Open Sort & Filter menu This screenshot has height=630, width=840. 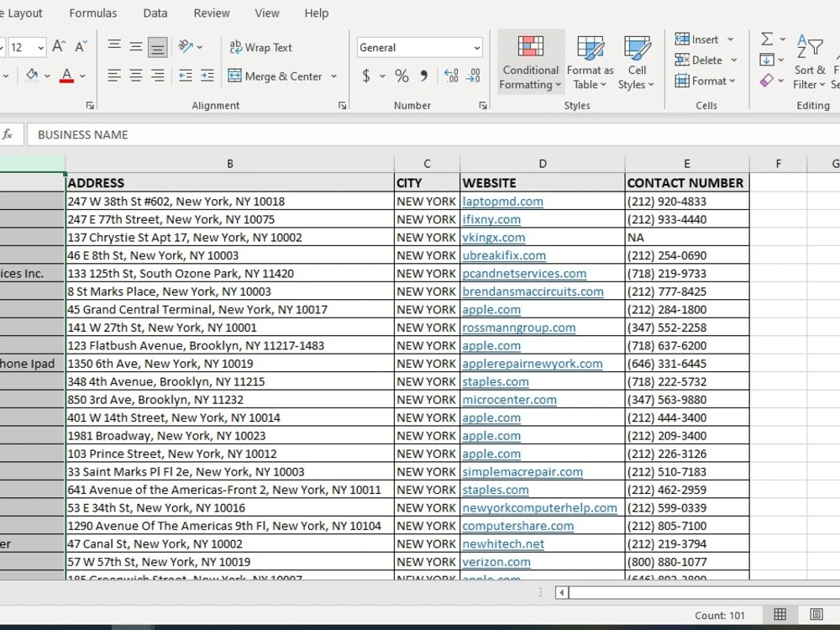coord(810,62)
